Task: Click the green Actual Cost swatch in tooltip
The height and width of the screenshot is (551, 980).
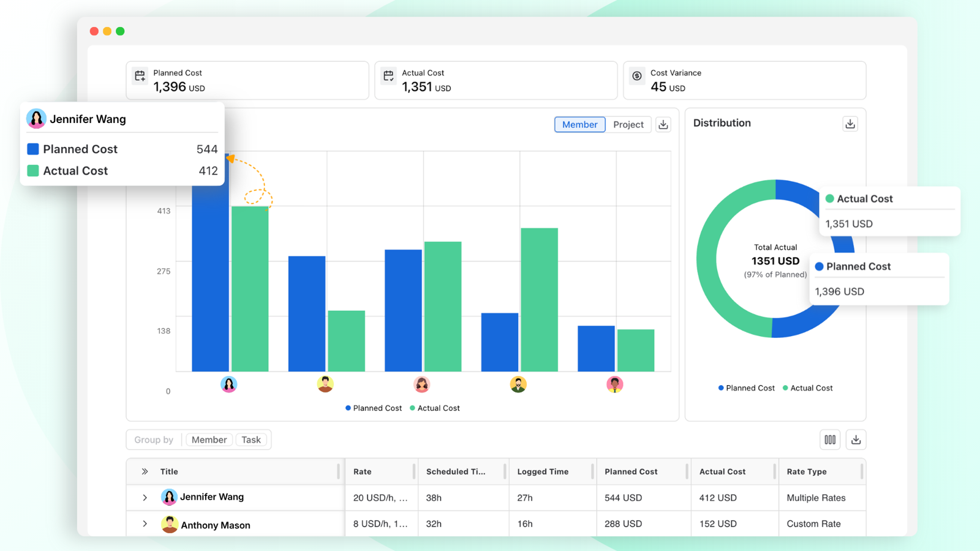Action: coord(33,171)
